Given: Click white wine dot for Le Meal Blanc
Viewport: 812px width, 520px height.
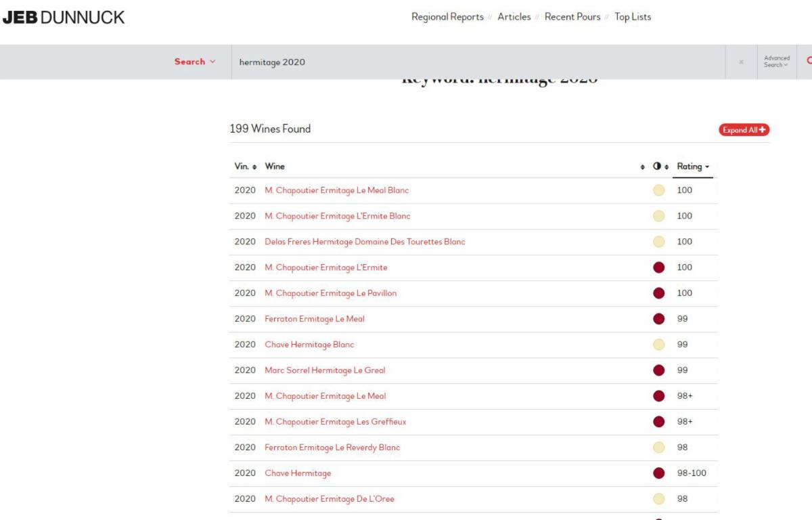Looking at the screenshot, I should click(x=658, y=190).
